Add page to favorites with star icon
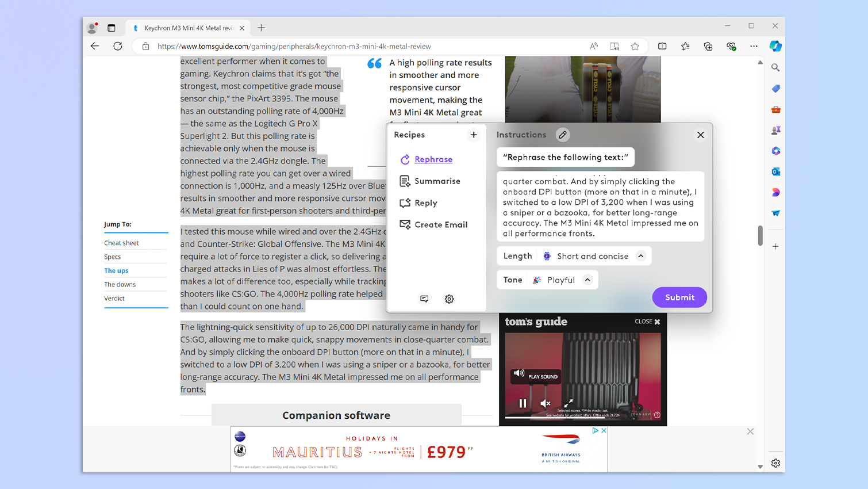Image resolution: width=868 pixels, height=489 pixels. point(635,47)
